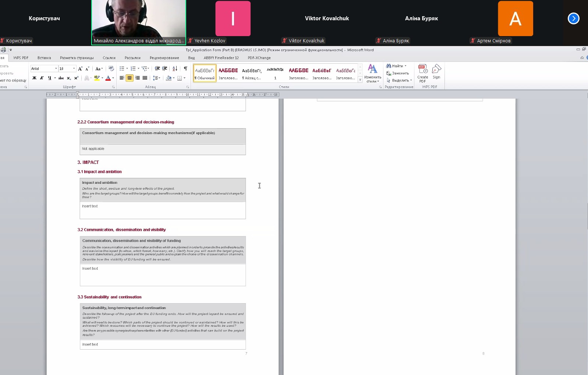The image size is (588, 375).
Task: Click the sort A-Z icon
Action: pyautogui.click(x=175, y=69)
